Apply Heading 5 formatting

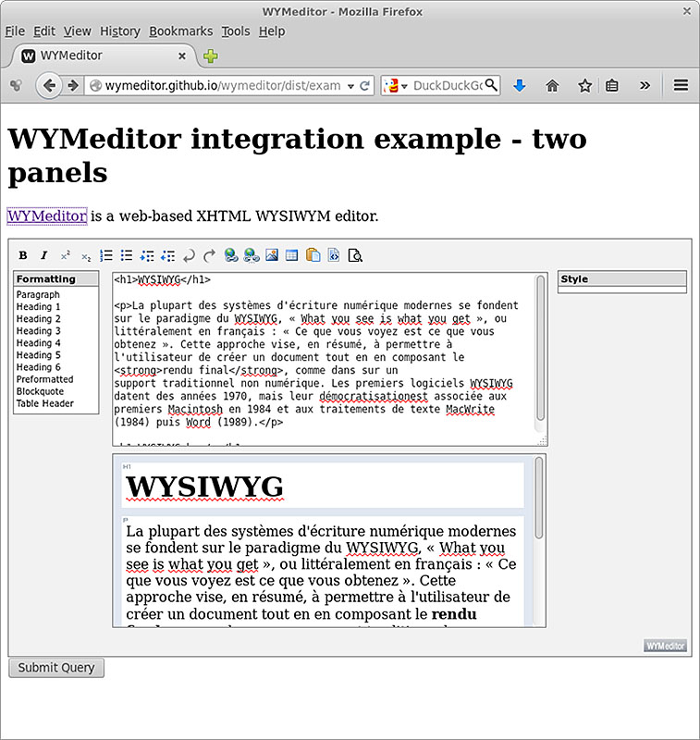[39, 355]
